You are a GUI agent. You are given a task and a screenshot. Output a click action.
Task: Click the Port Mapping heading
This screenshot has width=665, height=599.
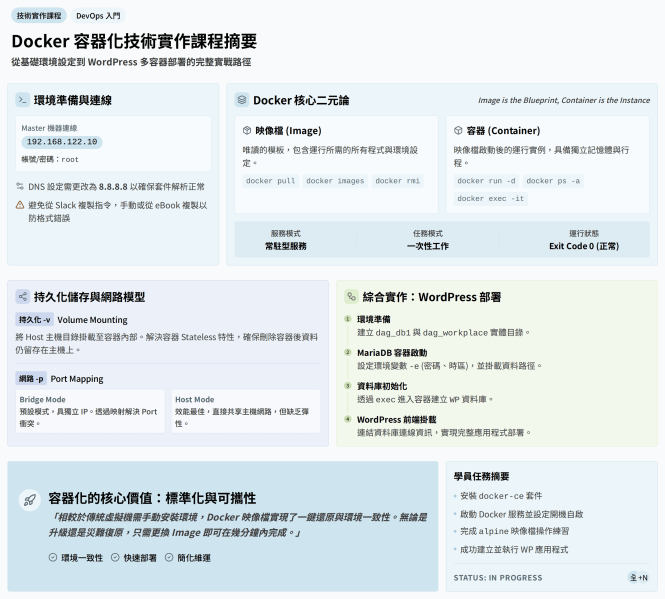point(77,378)
